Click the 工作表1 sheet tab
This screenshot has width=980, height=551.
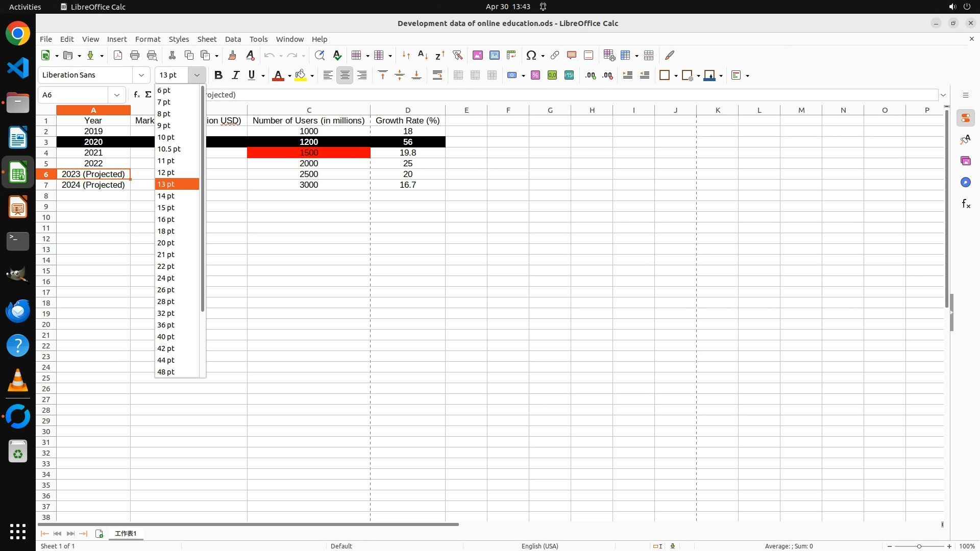click(x=126, y=533)
